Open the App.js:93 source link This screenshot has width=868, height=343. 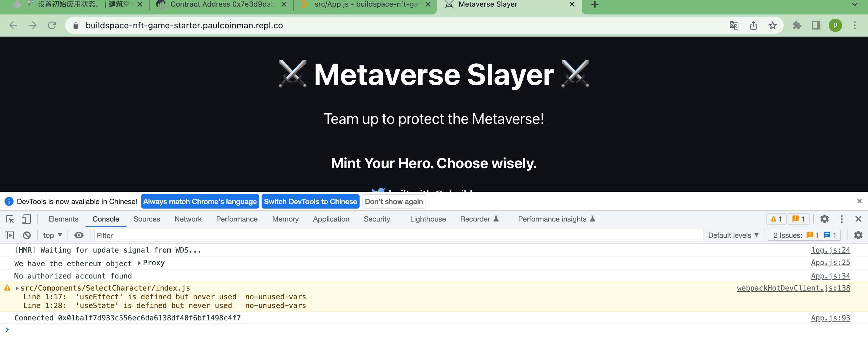pyautogui.click(x=830, y=318)
